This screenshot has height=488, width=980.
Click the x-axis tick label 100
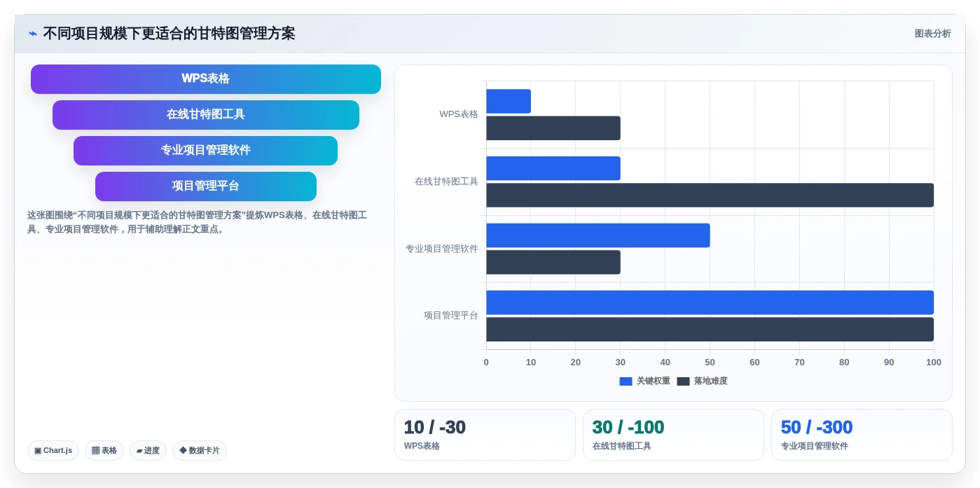(934, 362)
